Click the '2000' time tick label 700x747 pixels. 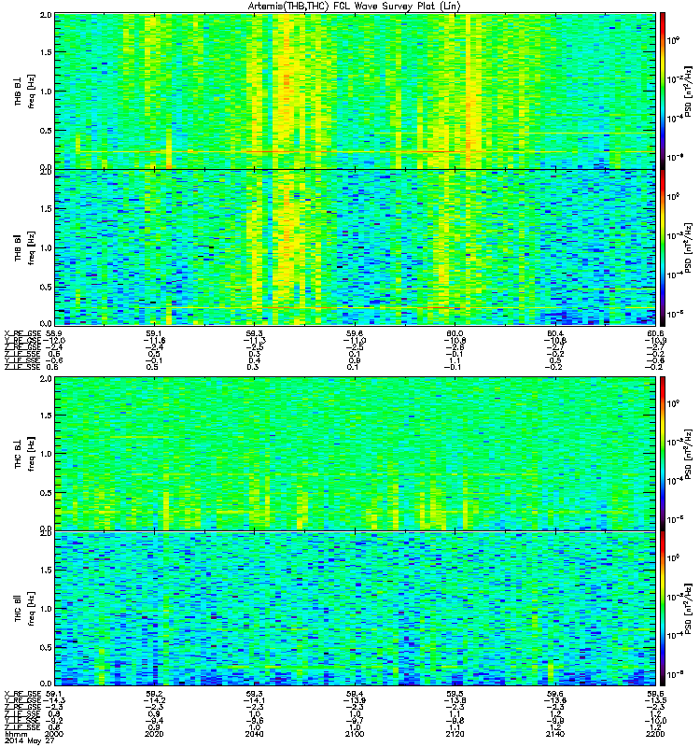click(x=53, y=734)
